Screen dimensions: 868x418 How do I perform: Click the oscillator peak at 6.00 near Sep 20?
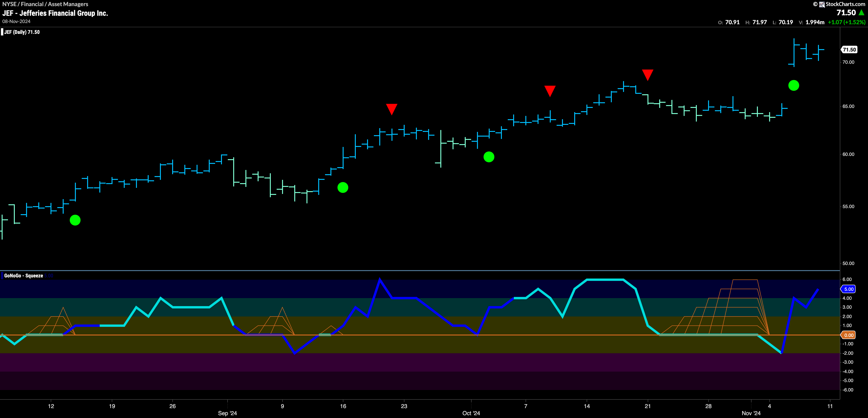pos(380,280)
